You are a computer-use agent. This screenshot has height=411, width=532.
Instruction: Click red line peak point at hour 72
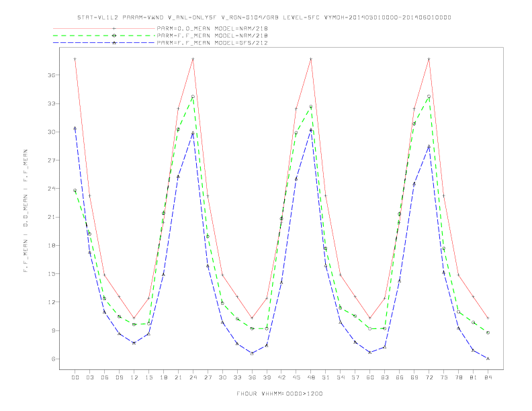[429, 59]
